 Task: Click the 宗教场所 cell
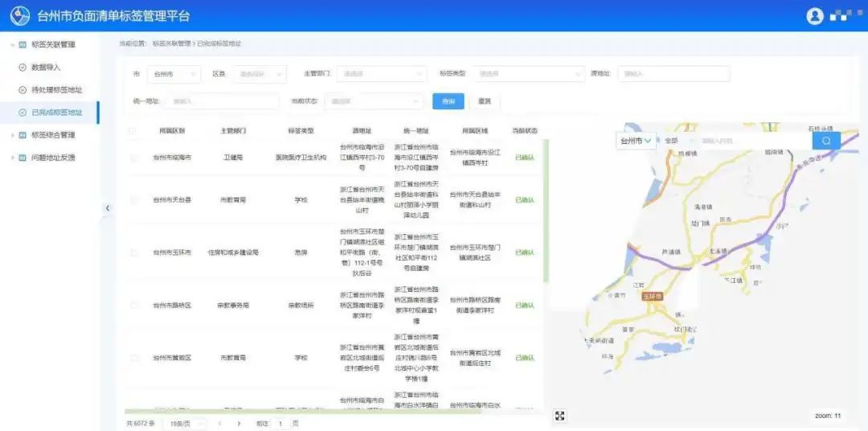(x=301, y=306)
